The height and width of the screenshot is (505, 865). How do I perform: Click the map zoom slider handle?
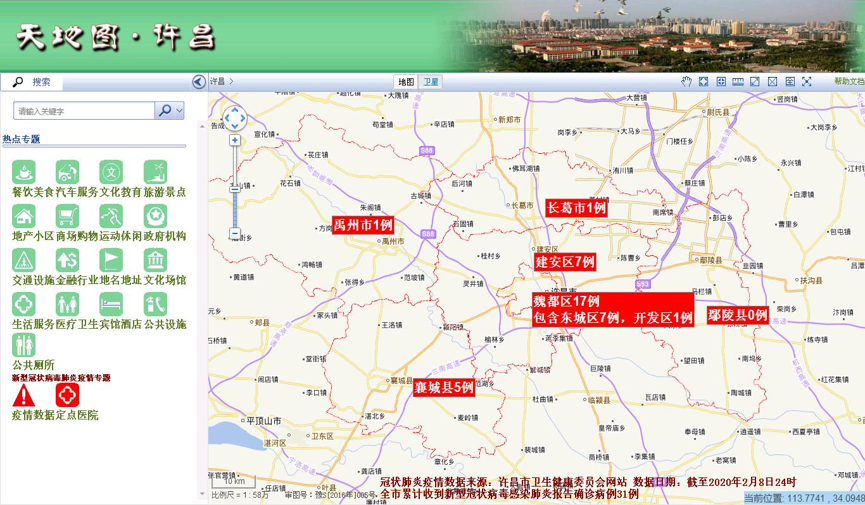pyautogui.click(x=235, y=187)
